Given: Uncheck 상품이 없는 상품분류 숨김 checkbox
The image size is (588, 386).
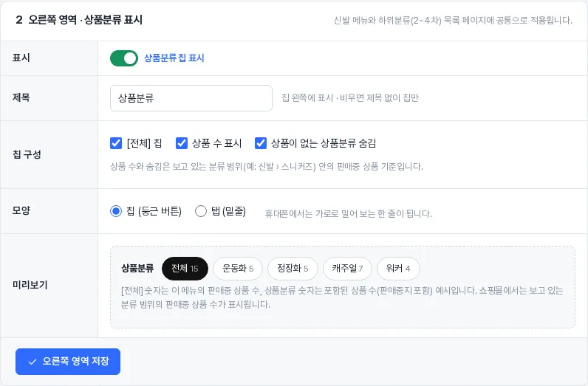Looking at the screenshot, I should [x=261, y=143].
